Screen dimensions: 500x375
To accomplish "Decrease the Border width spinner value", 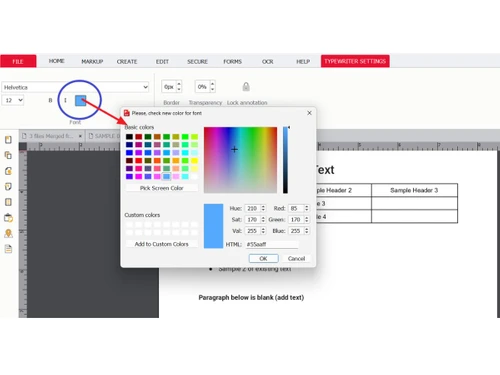I will pos(179,89).
